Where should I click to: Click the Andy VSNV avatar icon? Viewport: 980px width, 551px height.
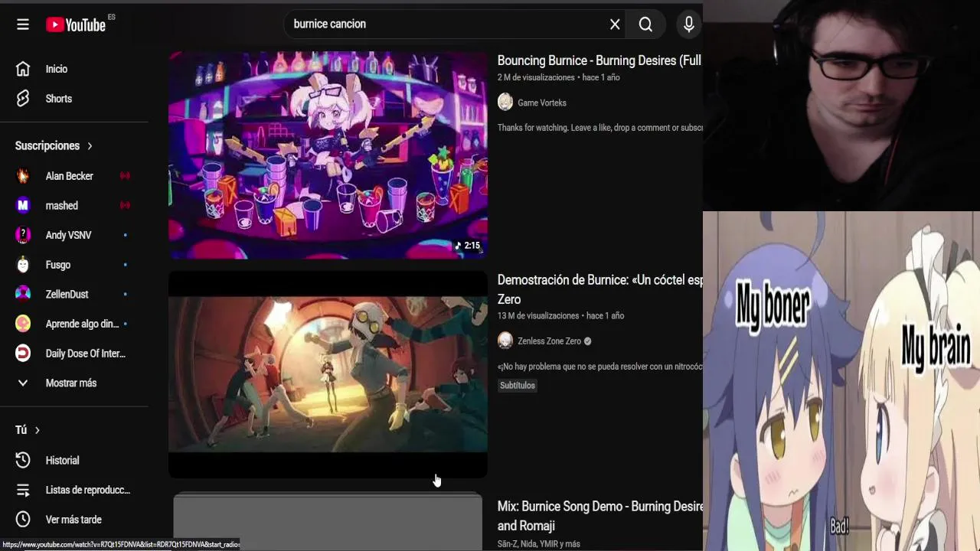[23, 235]
